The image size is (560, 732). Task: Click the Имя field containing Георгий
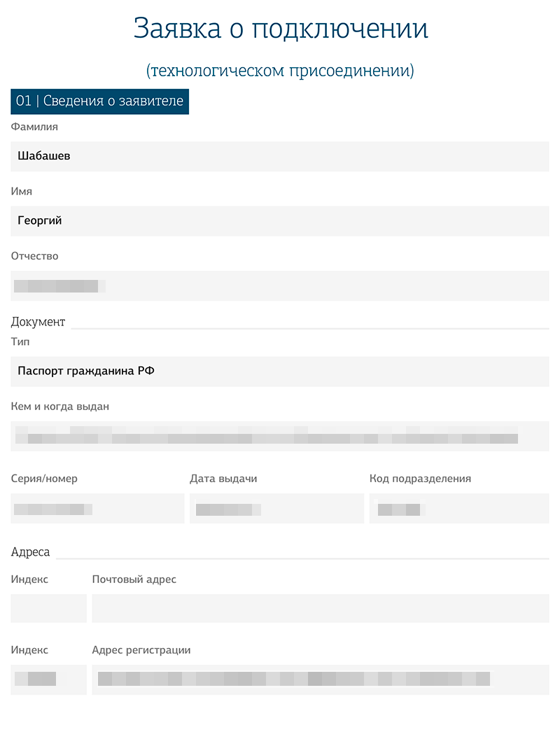click(x=280, y=221)
